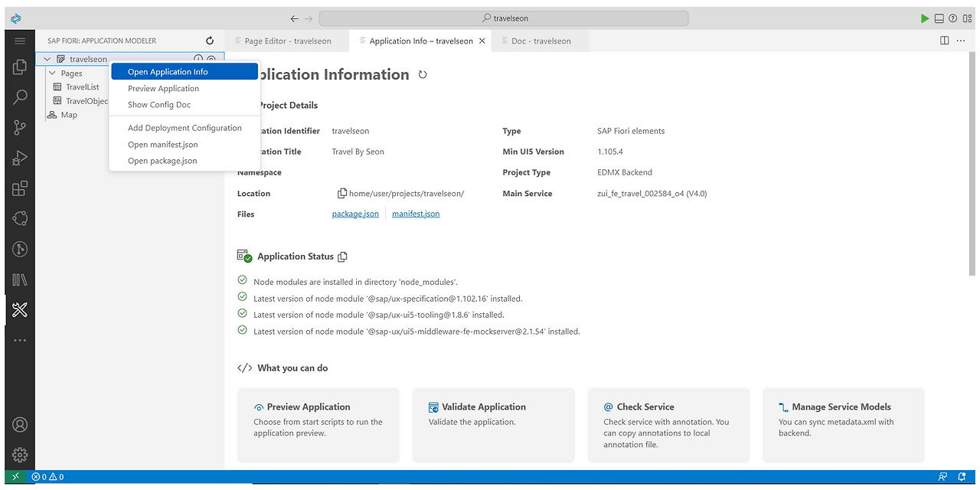Select the TravelList page
This screenshot has width=980, height=490.
82,87
